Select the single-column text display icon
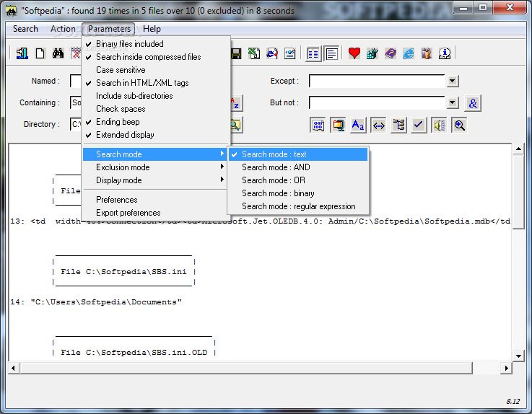 click(331, 53)
